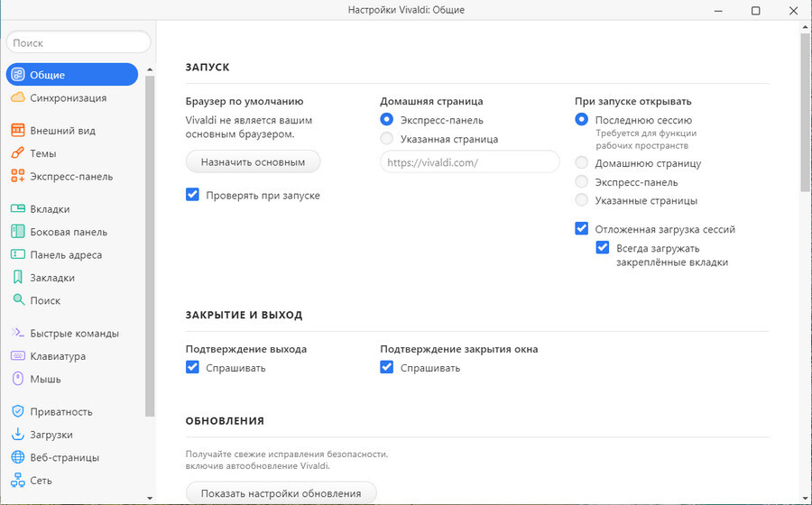812x505 pixels.
Task: Click the Загрузки download icon
Action: (18, 434)
